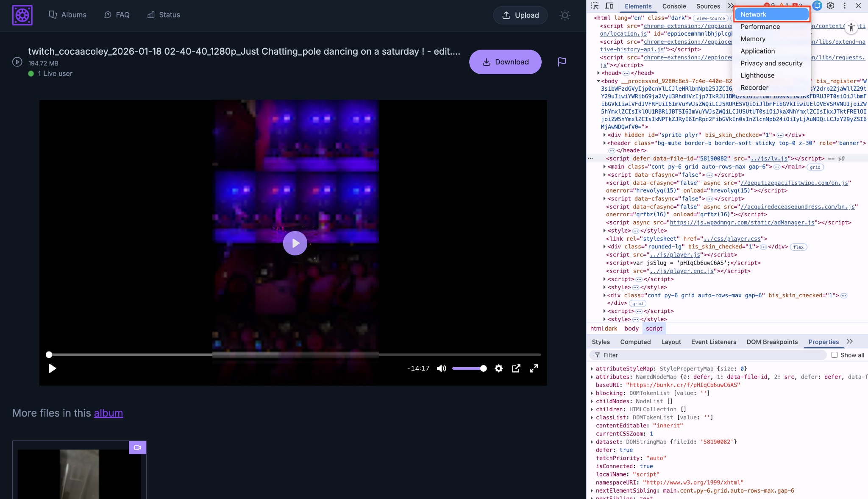
Task: Toggle the device toolbar
Action: point(610,6)
